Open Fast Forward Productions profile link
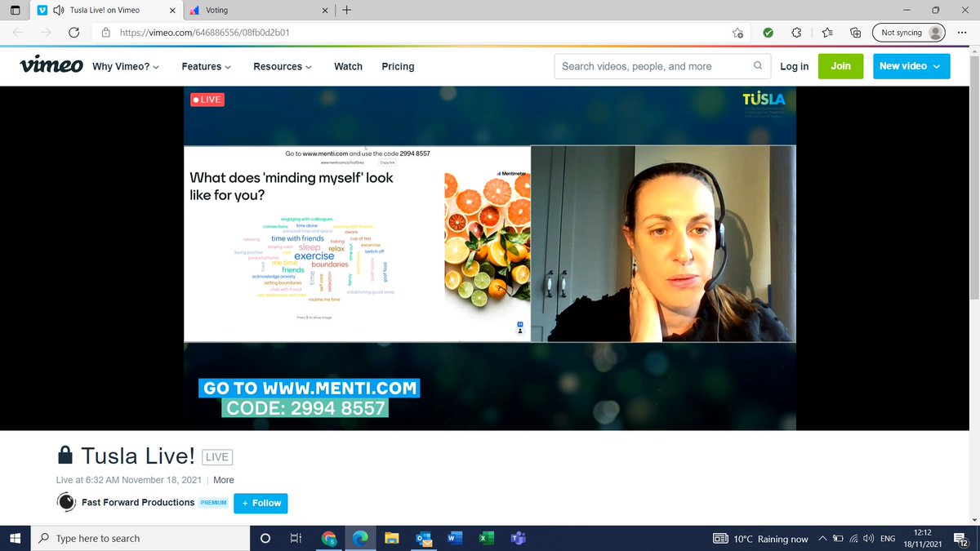 (x=138, y=503)
